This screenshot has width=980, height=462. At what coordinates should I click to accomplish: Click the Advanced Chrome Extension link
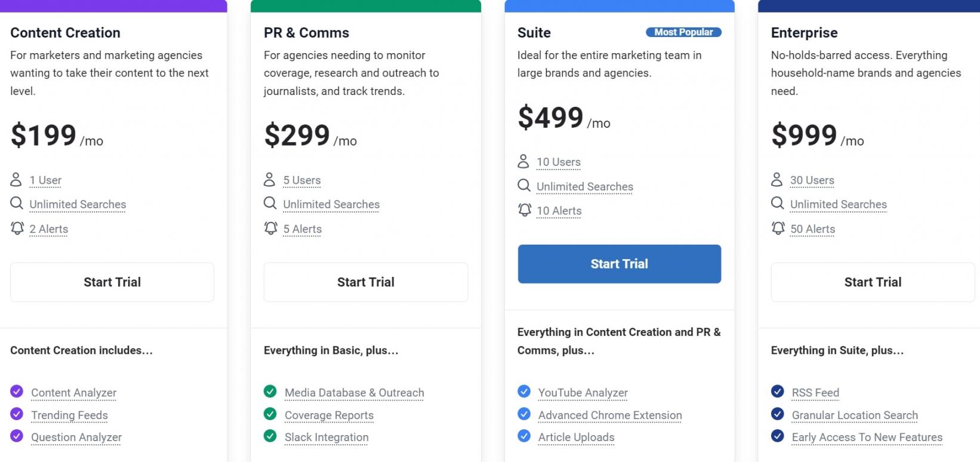(x=609, y=415)
